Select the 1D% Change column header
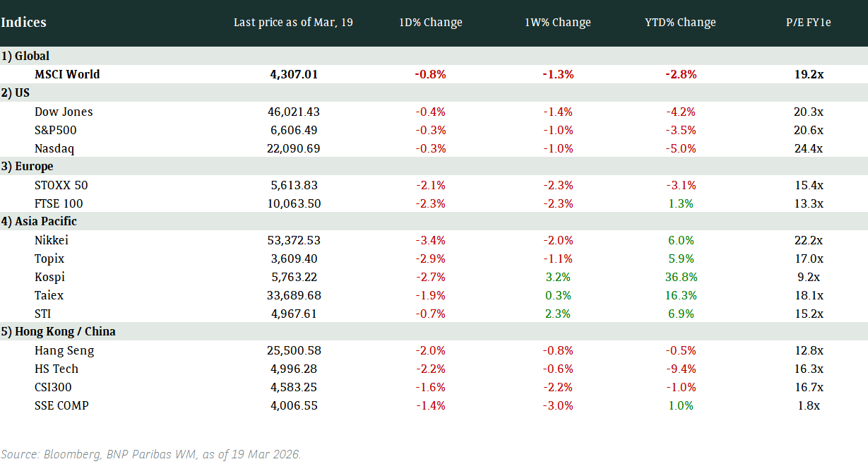This screenshot has height=464, width=868. click(431, 23)
